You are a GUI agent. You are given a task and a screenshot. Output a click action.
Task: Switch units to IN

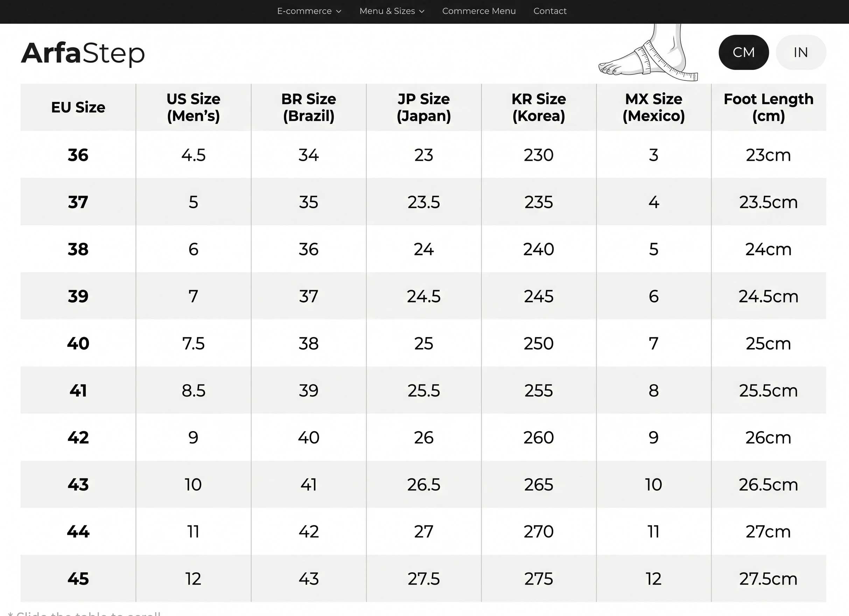(x=801, y=52)
